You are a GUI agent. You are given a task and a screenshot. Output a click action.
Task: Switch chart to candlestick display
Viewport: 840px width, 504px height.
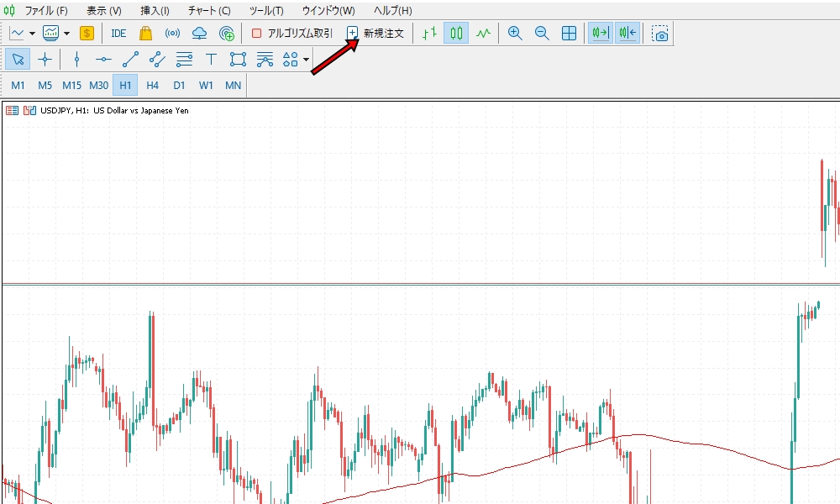pos(456,34)
